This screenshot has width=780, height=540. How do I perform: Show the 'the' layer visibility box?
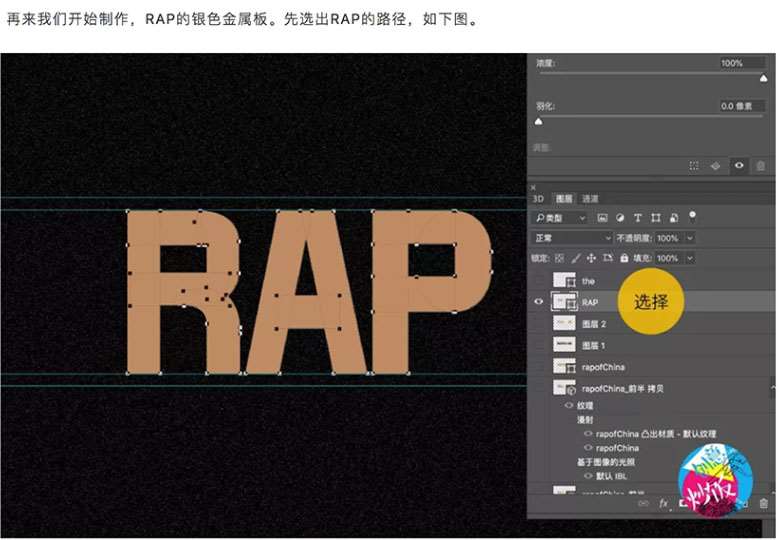coord(538,280)
